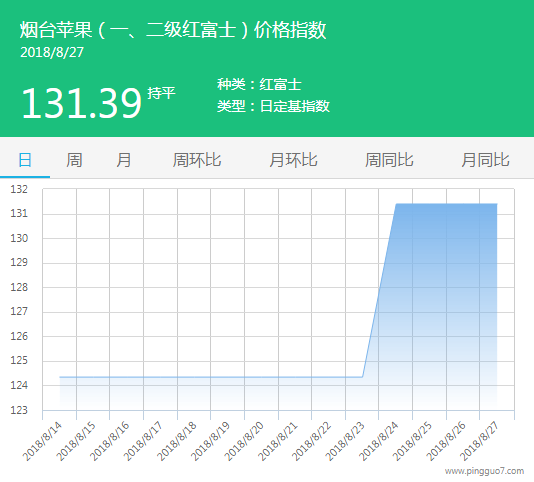Click the www.pingguo7.com watermark link

pos(484,471)
